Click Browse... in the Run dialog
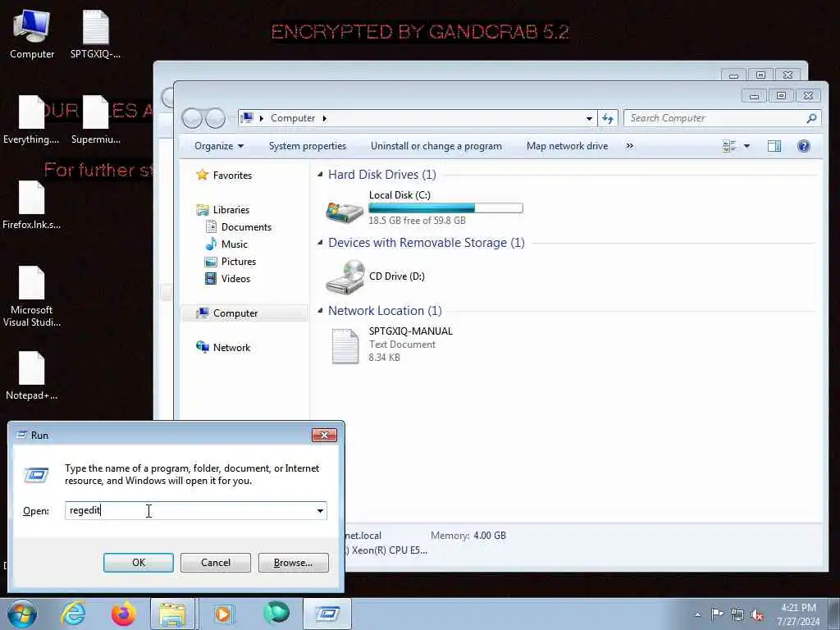Image resolution: width=840 pixels, height=630 pixels. pos(293,563)
